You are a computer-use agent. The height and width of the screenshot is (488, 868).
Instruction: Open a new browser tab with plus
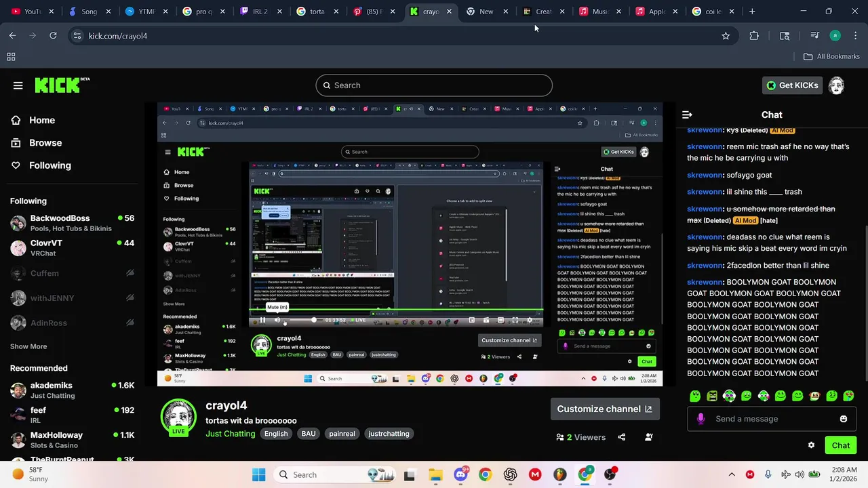[x=752, y=12]
